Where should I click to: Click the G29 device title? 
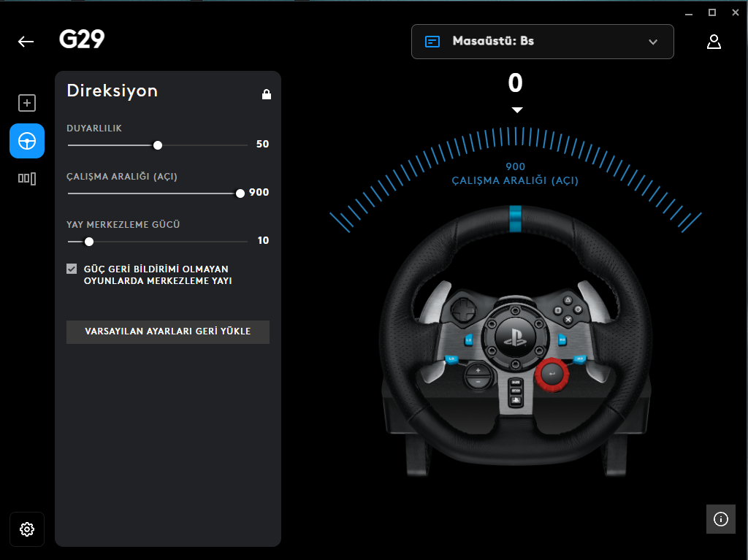tap(82, 39)
